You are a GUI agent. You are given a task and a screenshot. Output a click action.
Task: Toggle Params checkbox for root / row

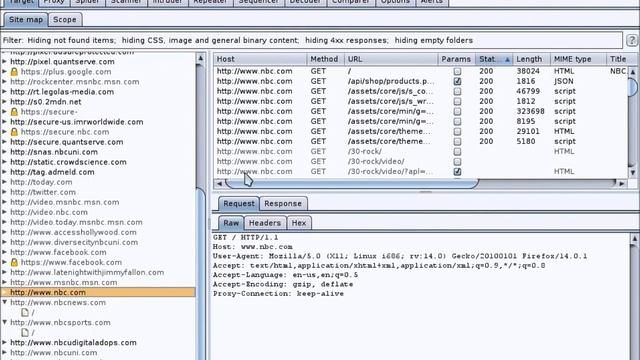(x=457, y=71)
